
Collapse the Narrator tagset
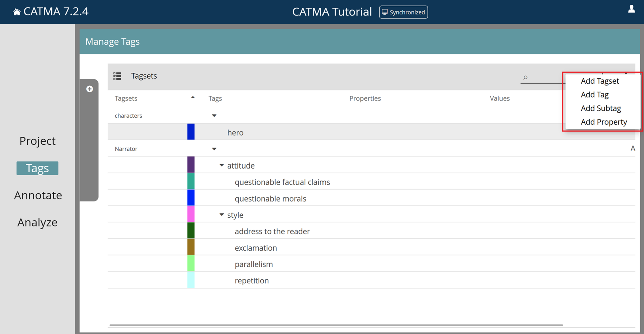coord(214,149)
